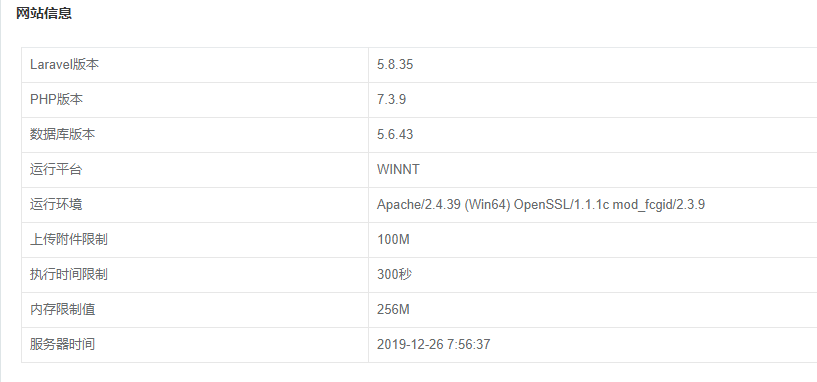Click the database version value 5.6.43
The height and width of the screenshot is (382, 817).
395,134
